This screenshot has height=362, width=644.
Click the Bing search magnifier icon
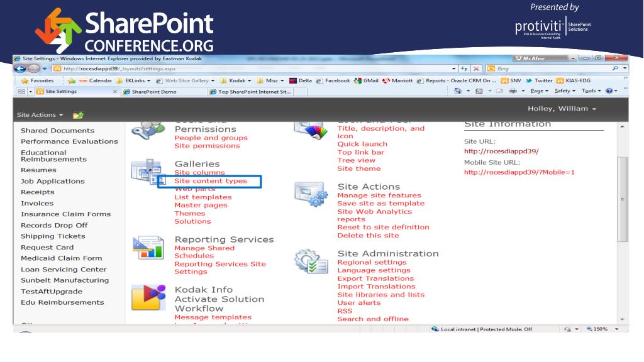point(615,68)
